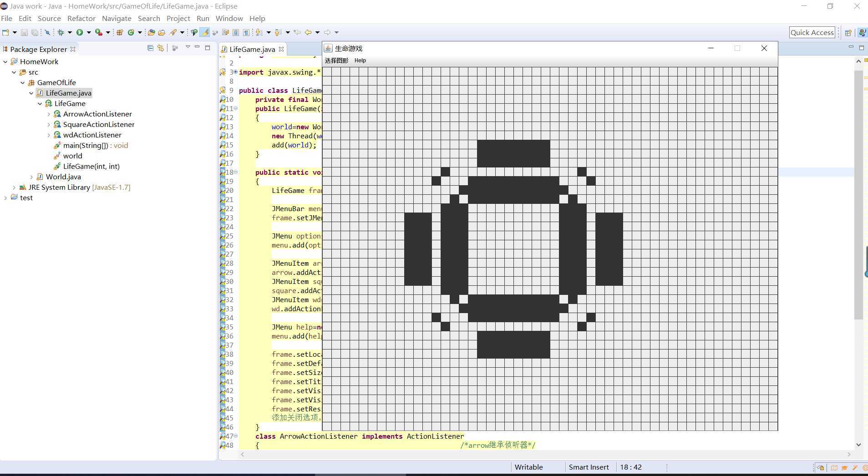Screen dimensions: 868x476
Task: Open the Refactor menu
Action: [x=81, y=18]
